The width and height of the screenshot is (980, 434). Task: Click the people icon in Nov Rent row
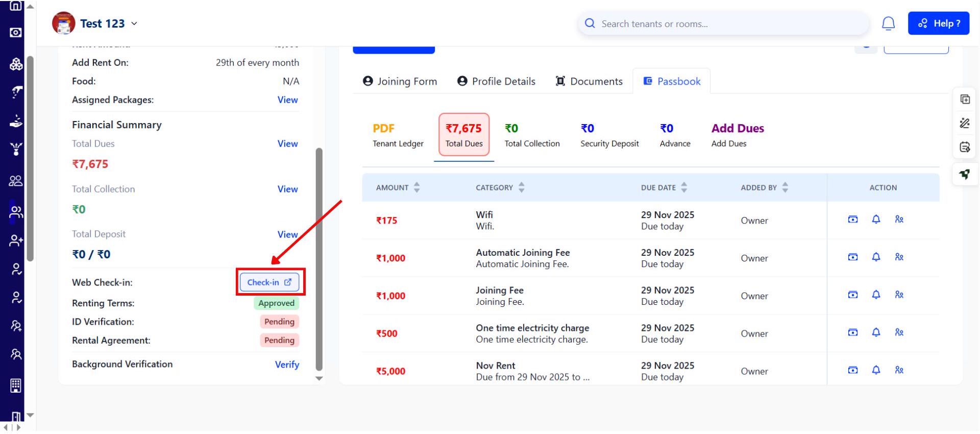tap(899, 370)
